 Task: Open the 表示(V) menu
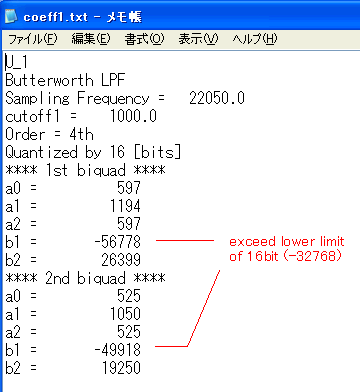pyautogui.click(x=198, y=39)
